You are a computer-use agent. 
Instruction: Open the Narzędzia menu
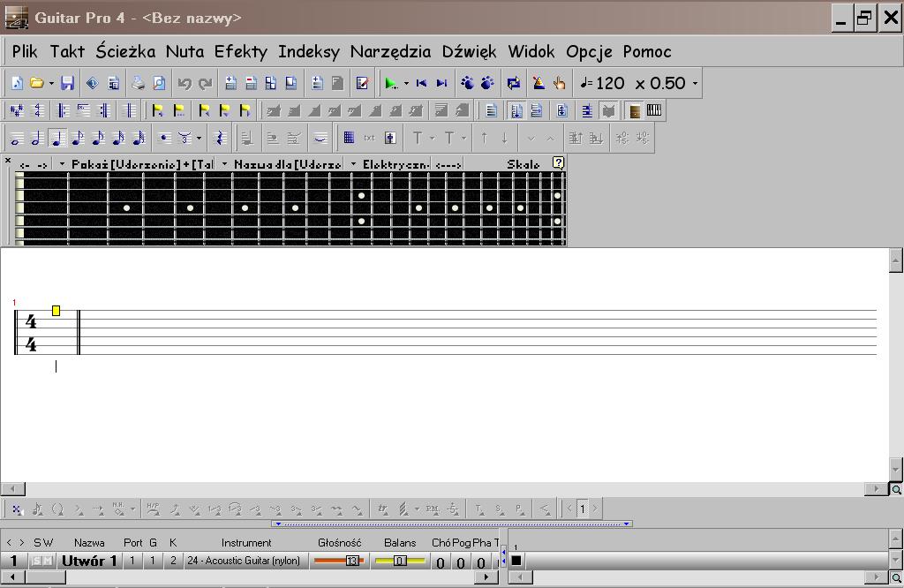[390, 52]
